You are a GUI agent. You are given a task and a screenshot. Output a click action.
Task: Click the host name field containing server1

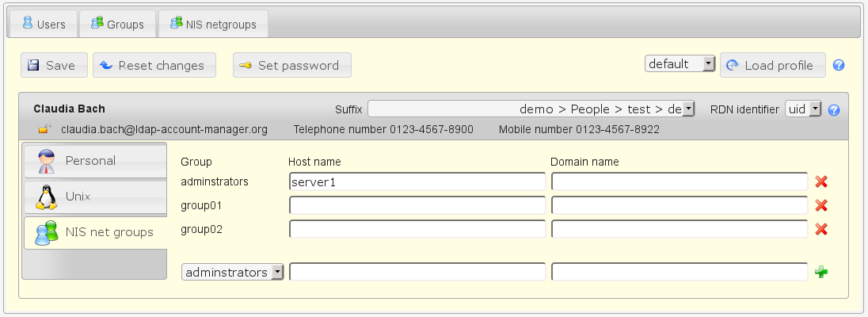[x=417, y=181]
